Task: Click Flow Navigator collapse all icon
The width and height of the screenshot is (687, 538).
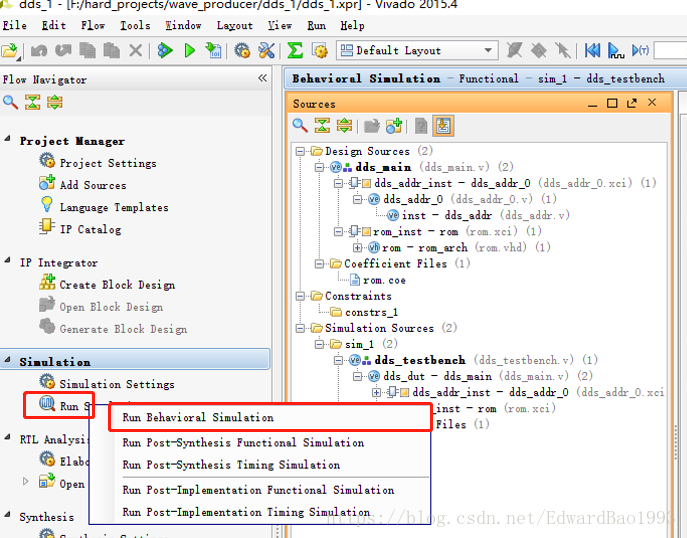Action: point(32,103)
